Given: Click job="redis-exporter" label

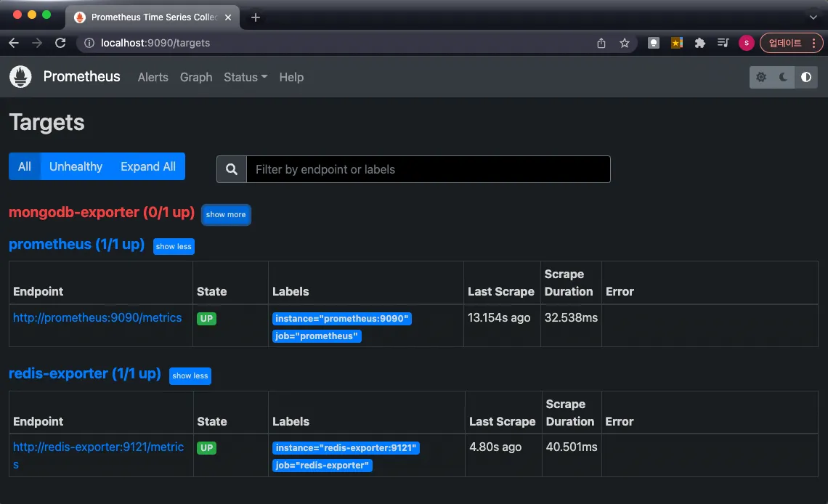Looking at the screenshot, I should (322, 466).
